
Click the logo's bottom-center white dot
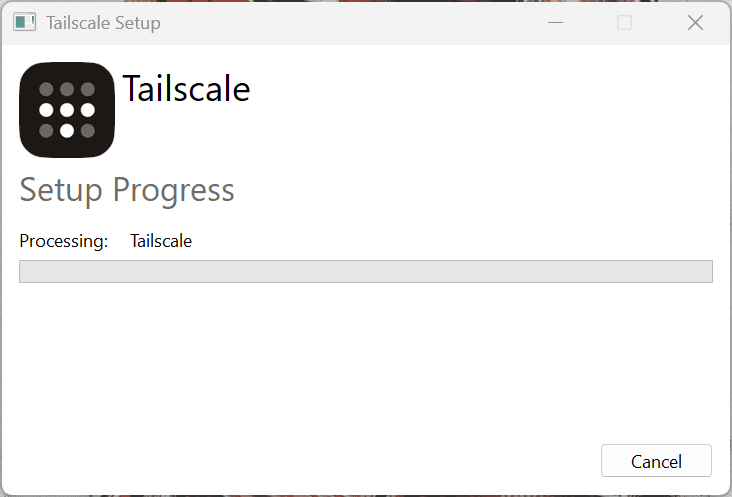(67, 130)
